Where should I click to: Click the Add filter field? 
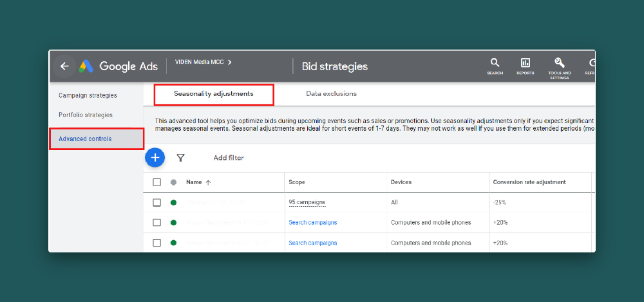229,158
